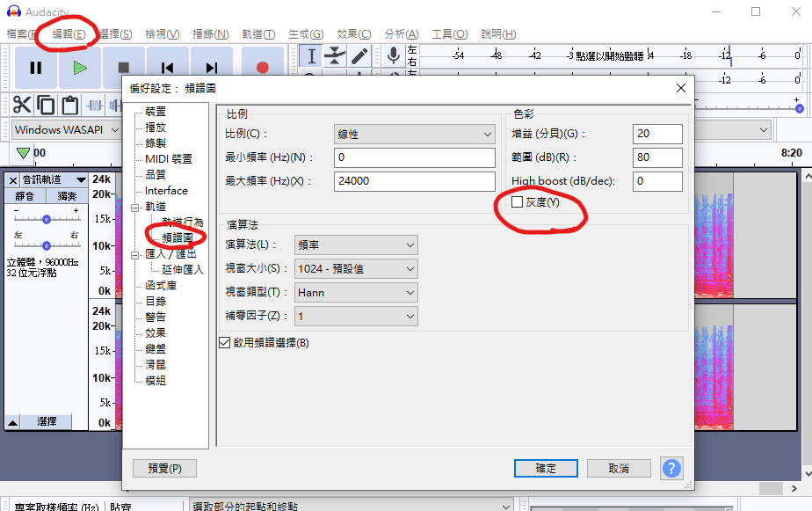Click the Pause button in transport toolbar
This screenshot has height=511, width=812.
[x=36, y=68]
